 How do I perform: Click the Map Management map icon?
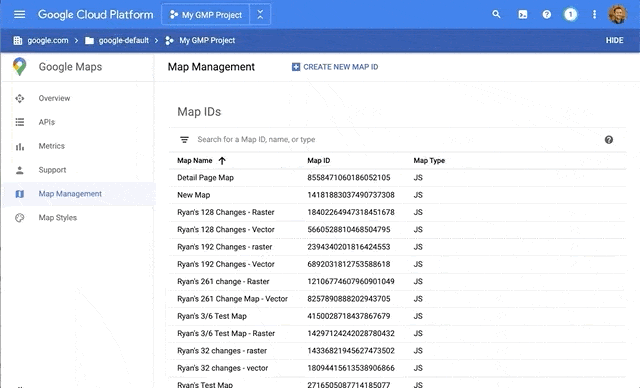(20, 194)
